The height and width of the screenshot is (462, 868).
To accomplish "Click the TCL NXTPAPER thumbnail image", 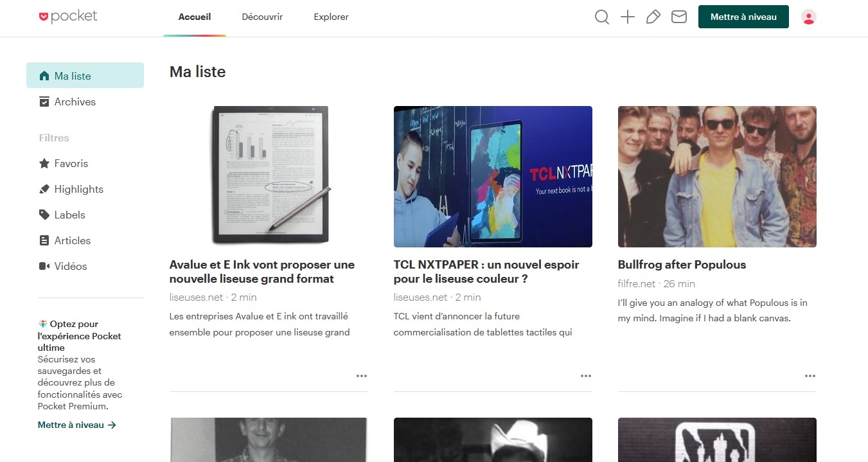I will coord(493,177).
